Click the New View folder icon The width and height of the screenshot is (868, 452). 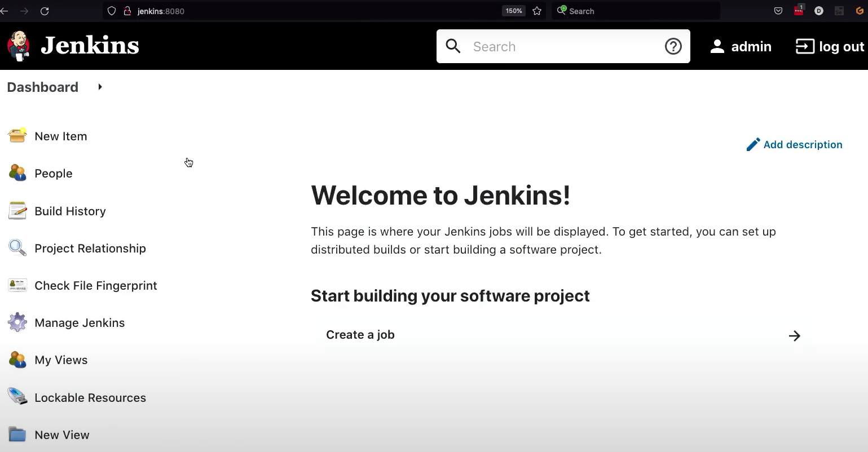point(17,435)
